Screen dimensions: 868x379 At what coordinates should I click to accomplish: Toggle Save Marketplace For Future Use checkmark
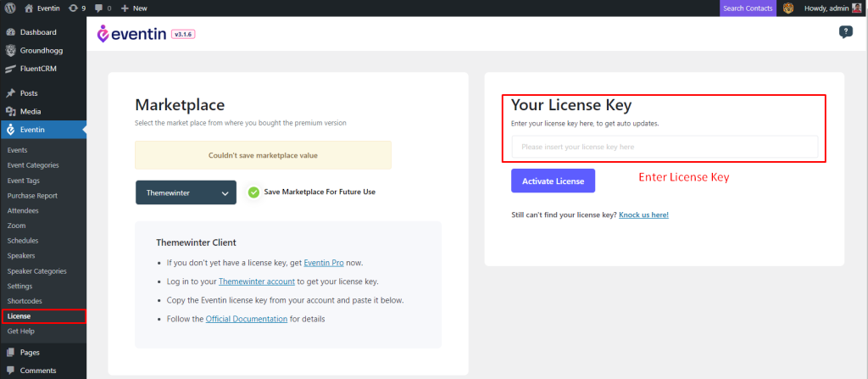pos(253,192)
